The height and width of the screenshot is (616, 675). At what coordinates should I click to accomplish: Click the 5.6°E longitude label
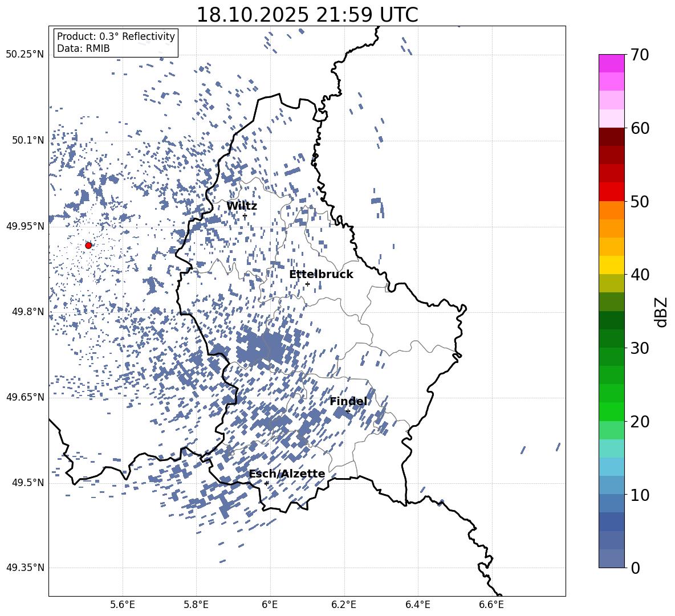point(123,605)
